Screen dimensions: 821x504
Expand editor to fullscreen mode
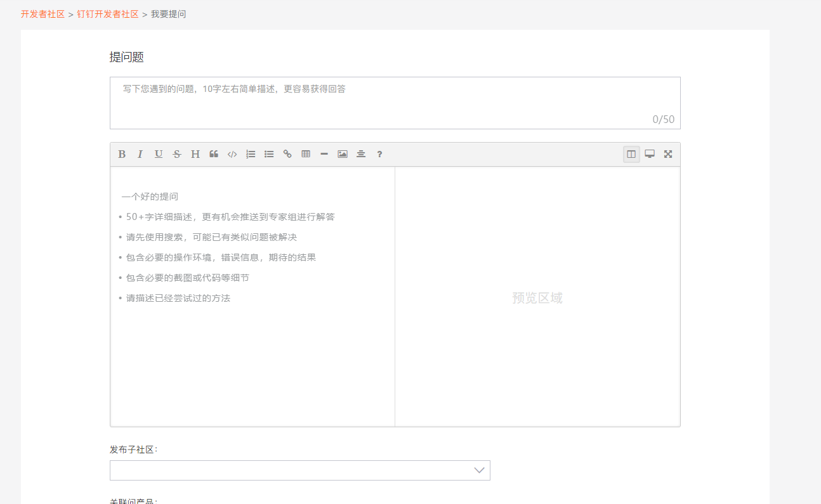point(668,154)
